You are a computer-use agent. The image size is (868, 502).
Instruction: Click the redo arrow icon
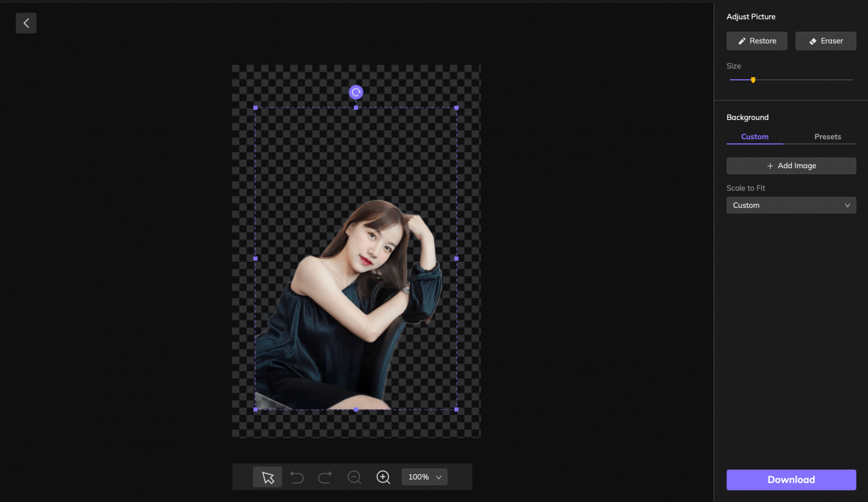pos(325,477)
